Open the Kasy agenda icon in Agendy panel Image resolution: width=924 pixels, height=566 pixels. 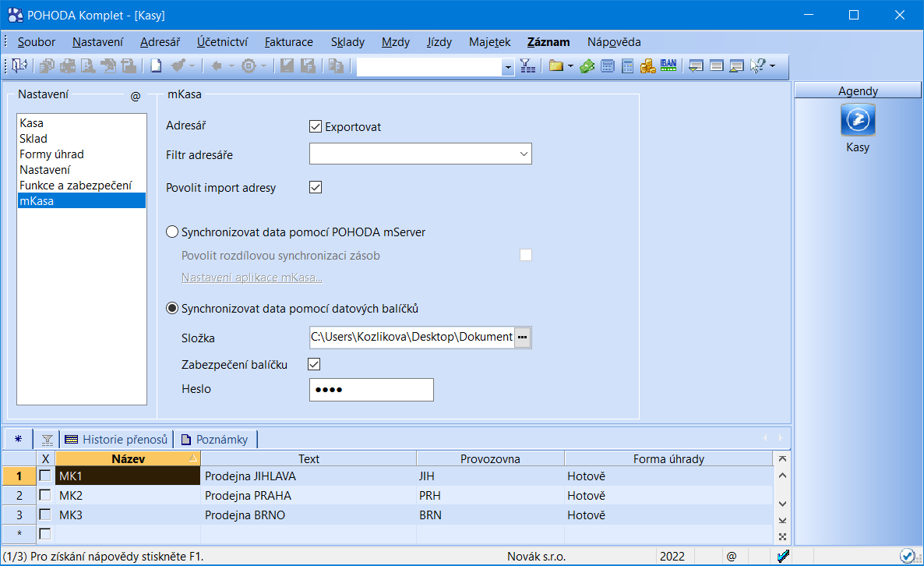(858, 120)
